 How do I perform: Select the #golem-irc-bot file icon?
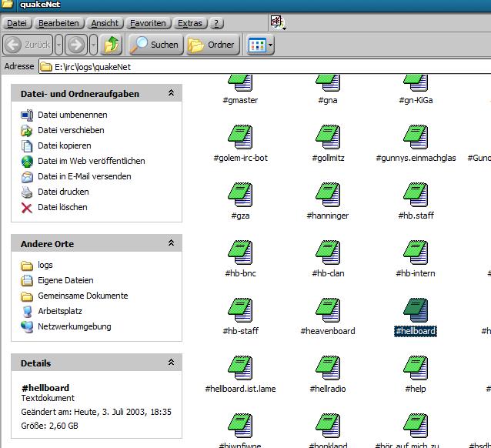[x=240, y=137]
